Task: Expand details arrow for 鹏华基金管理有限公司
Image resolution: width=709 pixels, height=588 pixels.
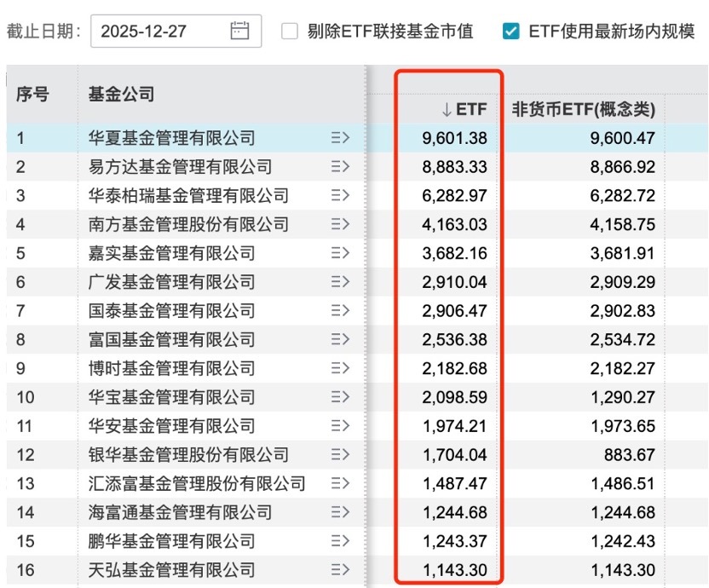Action: pos(340,540)
